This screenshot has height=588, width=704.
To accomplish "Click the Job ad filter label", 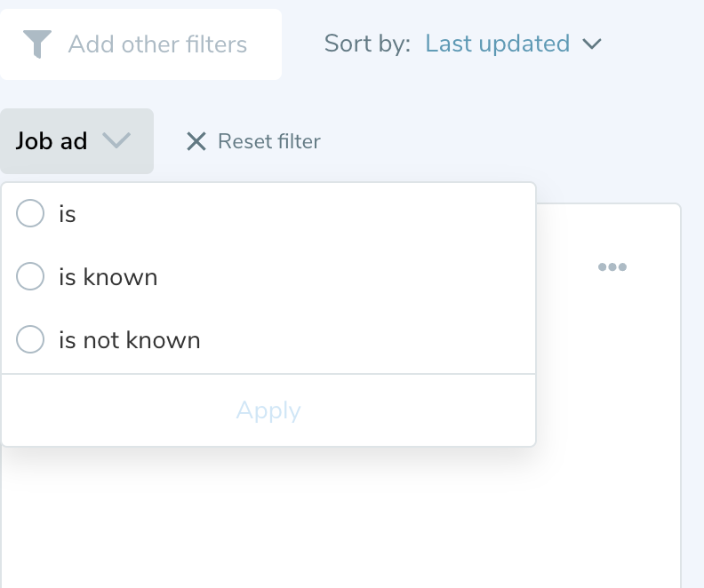I will (52, 140).
